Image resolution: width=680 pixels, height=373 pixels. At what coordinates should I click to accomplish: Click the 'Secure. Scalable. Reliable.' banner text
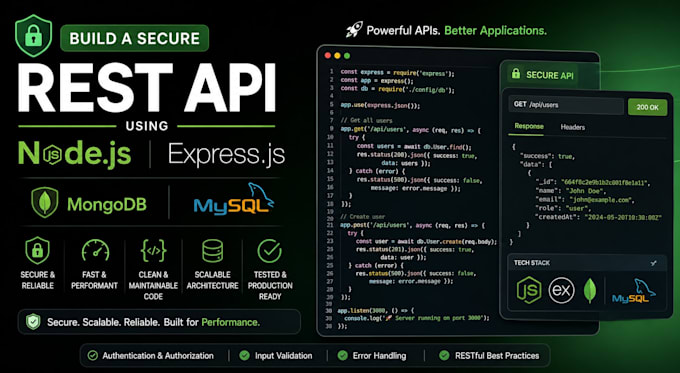153,322
